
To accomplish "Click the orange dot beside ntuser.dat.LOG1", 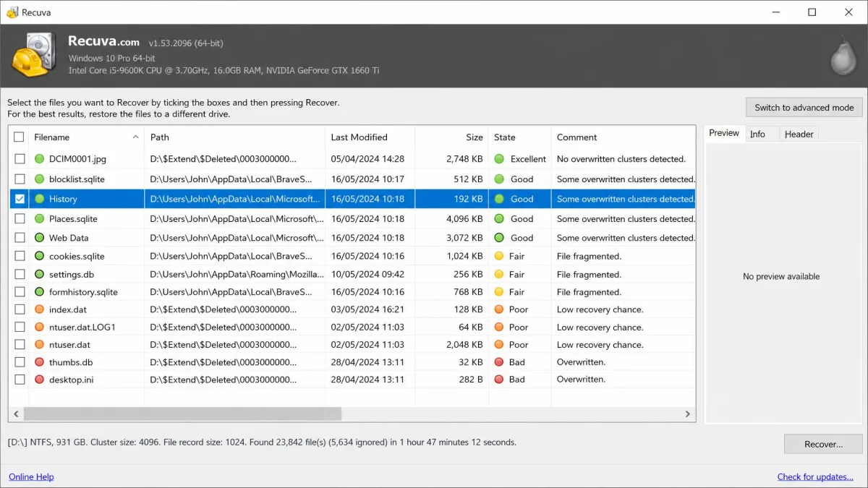I will coord(39,328).
